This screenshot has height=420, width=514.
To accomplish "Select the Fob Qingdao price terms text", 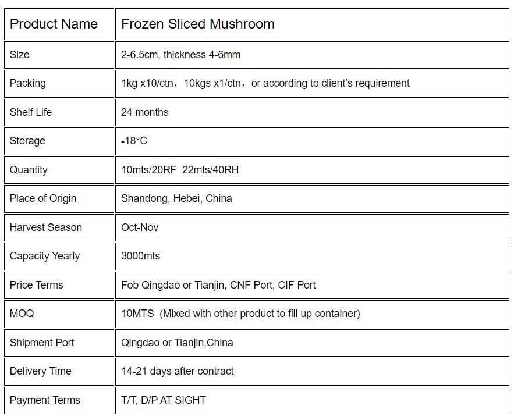I will pyautogui.click(x=218, y=285).
